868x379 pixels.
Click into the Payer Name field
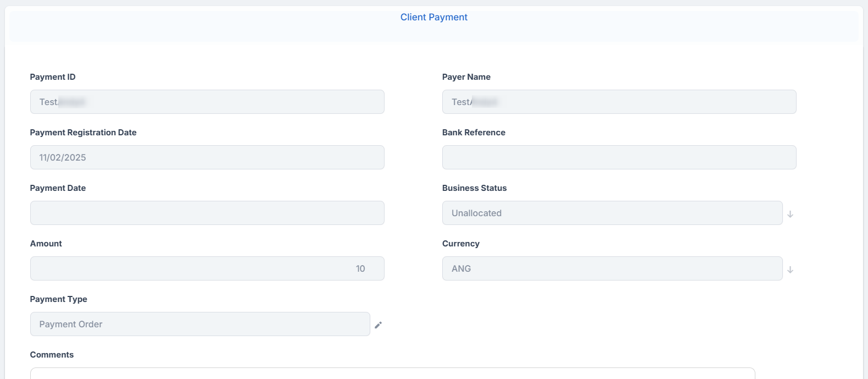coord(619,102)
